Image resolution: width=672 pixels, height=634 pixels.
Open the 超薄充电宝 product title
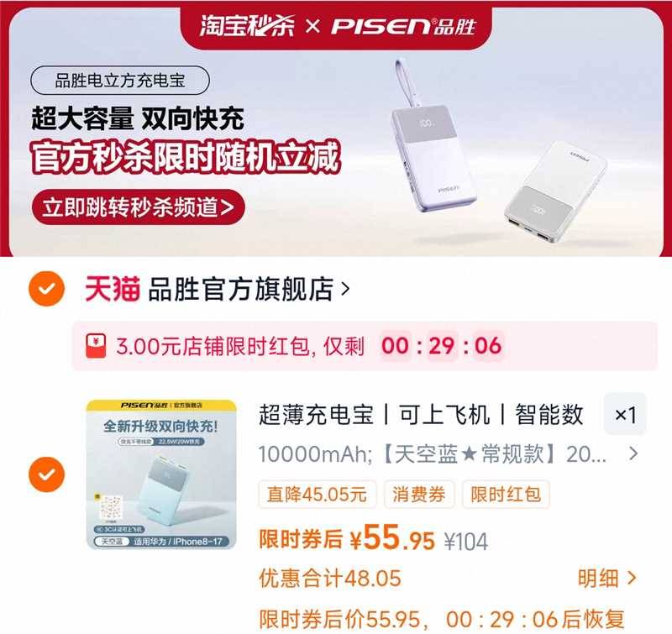[421, 414]
